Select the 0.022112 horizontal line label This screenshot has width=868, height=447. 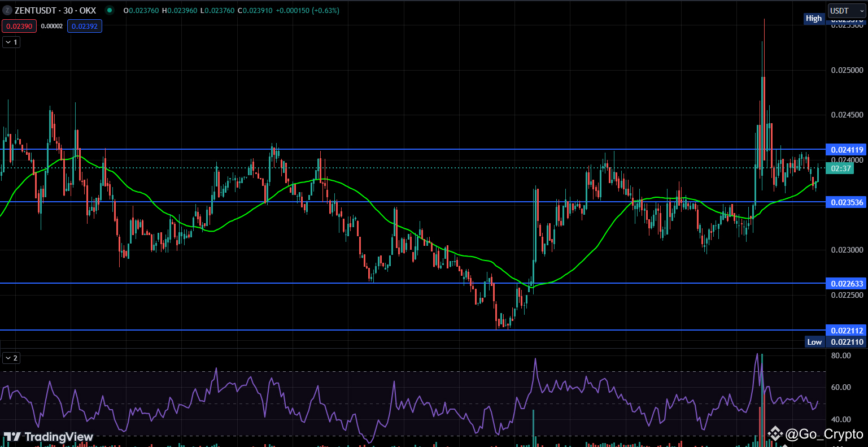[845, 331]
